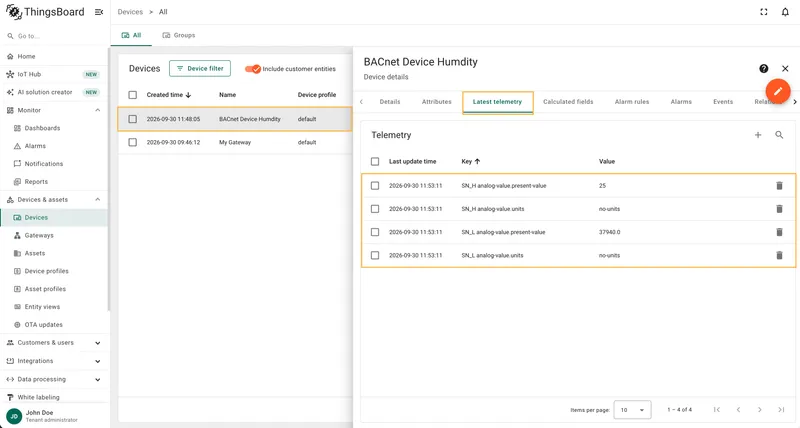Check SN_H analog-value.present-value checkbox
Image resolution: width=800 pixels, height=428 pixels.
pyautogui.click(x=375, y=186)
